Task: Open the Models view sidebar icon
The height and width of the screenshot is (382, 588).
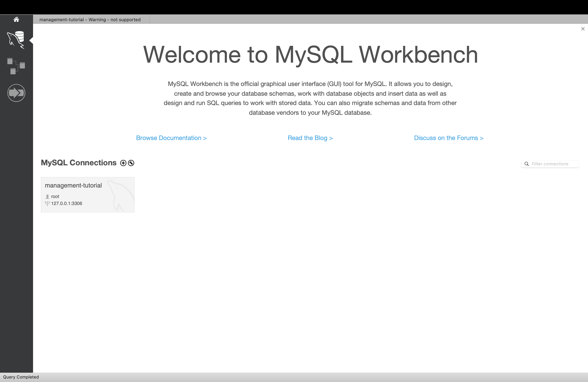Action: pos(16,66)
